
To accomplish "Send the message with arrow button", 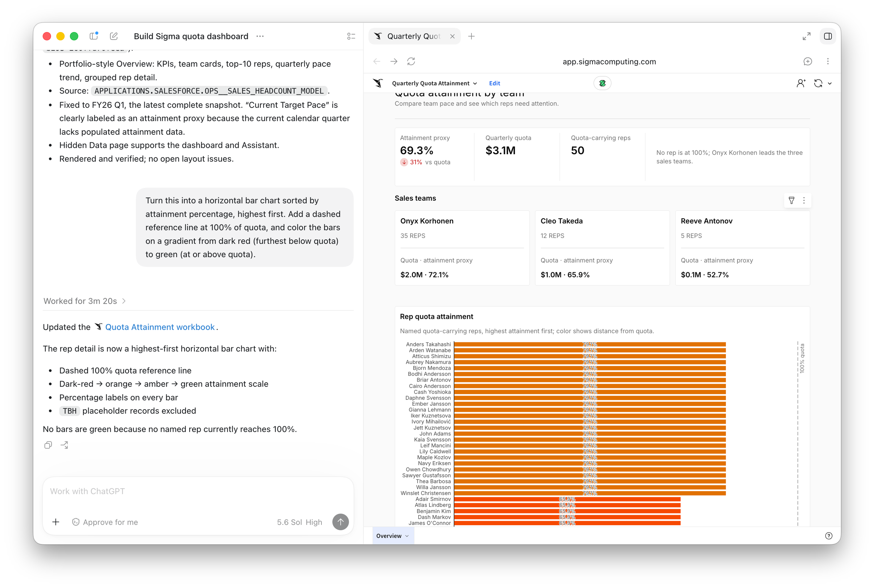I will coord(340,522).
